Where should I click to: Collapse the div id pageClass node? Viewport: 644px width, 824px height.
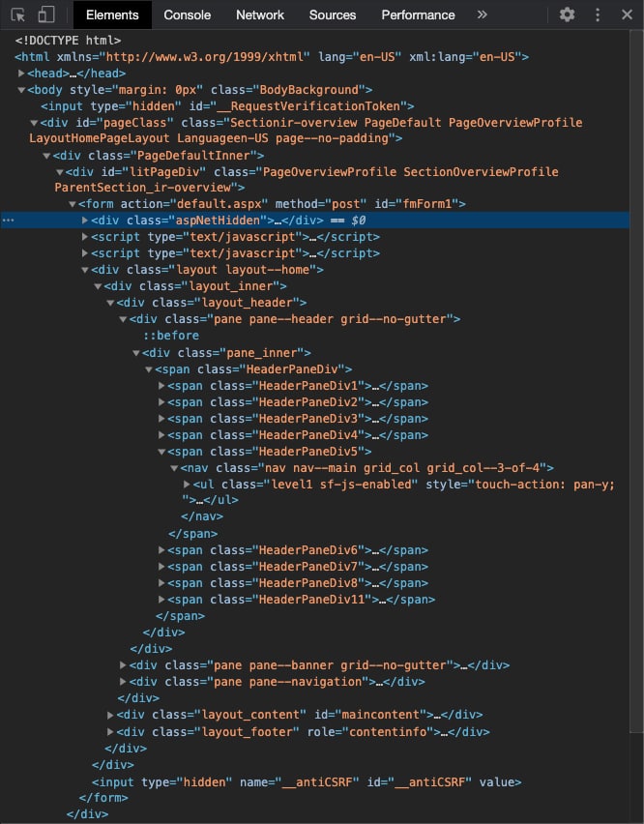point(34,123)
